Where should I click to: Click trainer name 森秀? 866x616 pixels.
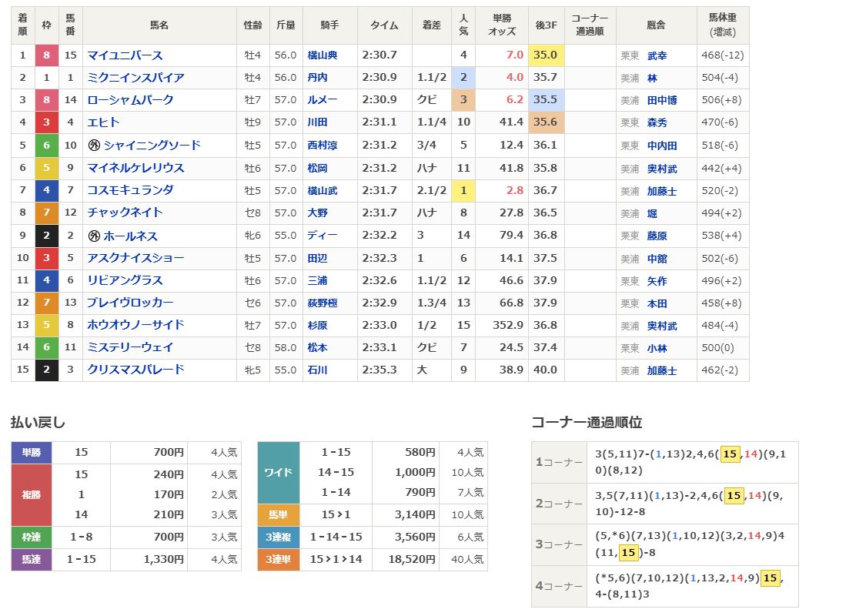coord(657,122)
